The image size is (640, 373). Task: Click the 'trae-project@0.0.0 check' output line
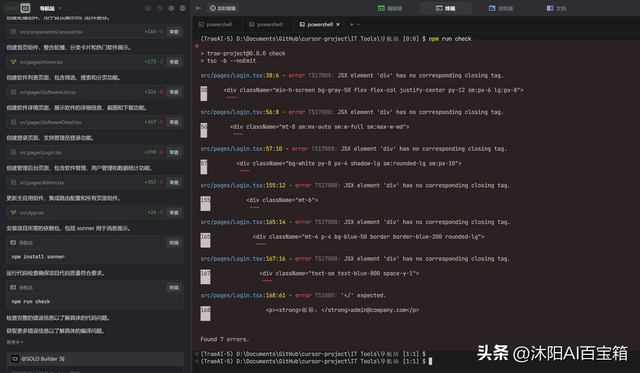pos(243,53)
